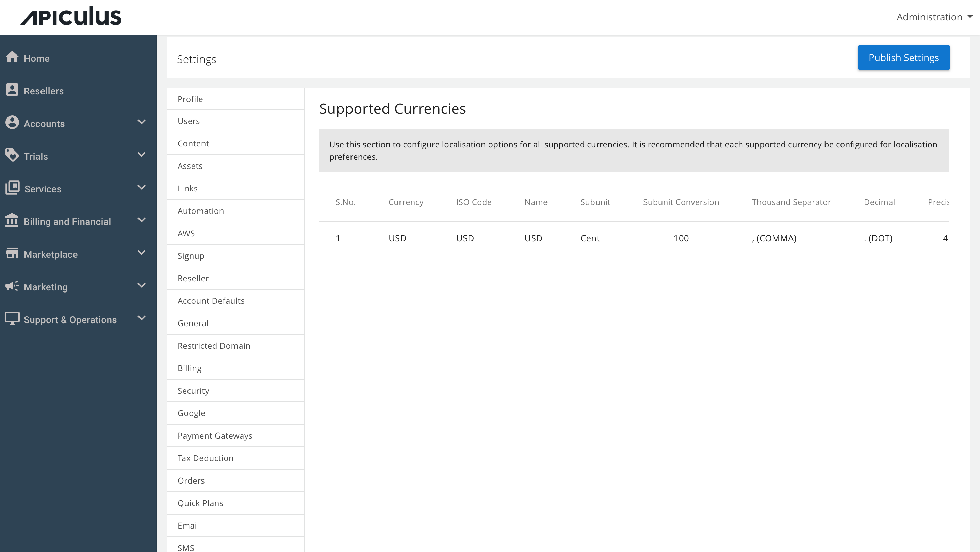Go to Home in sidebar

36,58
